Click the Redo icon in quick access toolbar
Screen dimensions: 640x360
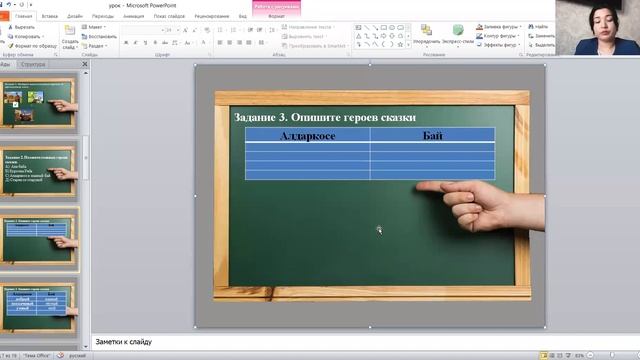[22, 5]
